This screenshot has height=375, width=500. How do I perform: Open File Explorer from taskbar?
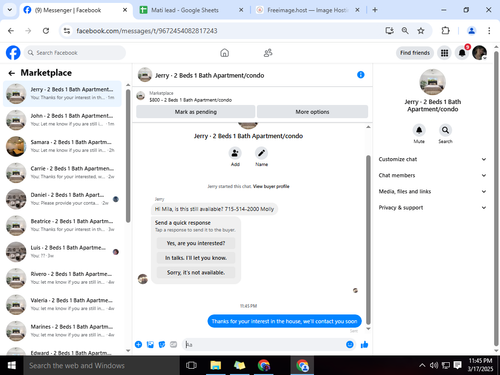tap(216, 365)
